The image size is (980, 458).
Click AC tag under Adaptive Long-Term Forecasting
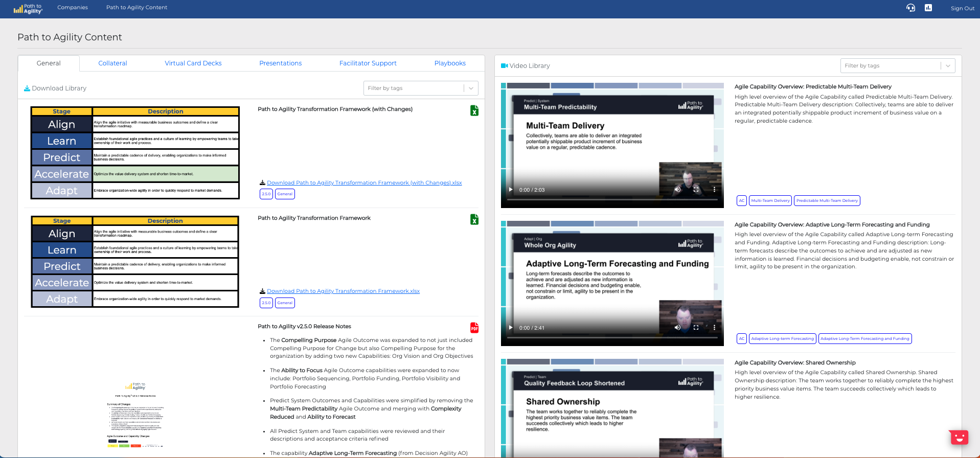(742, 338)
